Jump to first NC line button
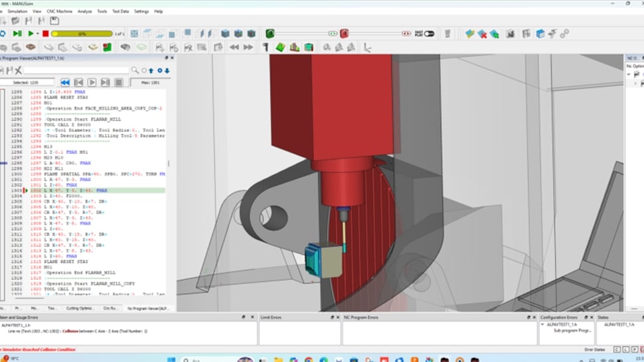 (x=65, y=82)
